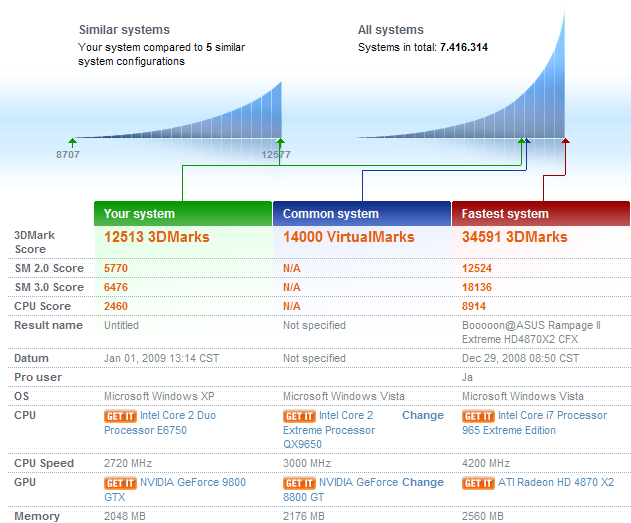
Task: Click the All systems heading
Action: click(391, 30)
